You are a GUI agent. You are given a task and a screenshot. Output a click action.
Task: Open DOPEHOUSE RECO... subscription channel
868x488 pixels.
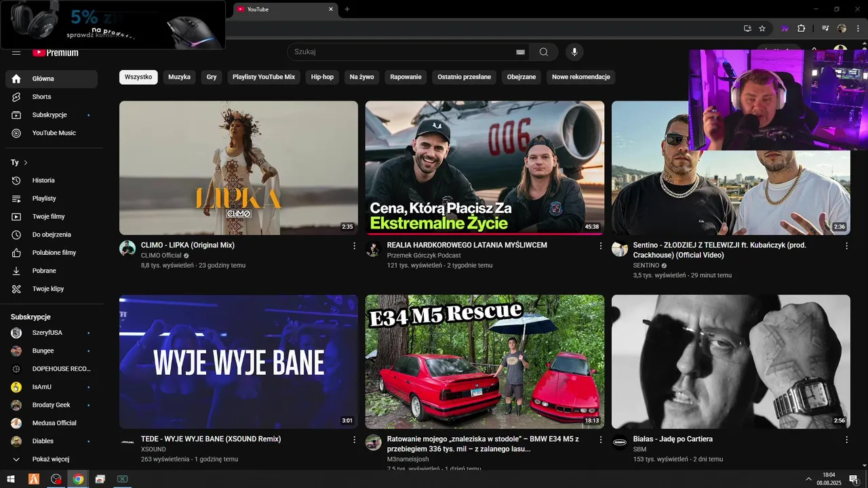pyautogui.click(x=52, y=369)
